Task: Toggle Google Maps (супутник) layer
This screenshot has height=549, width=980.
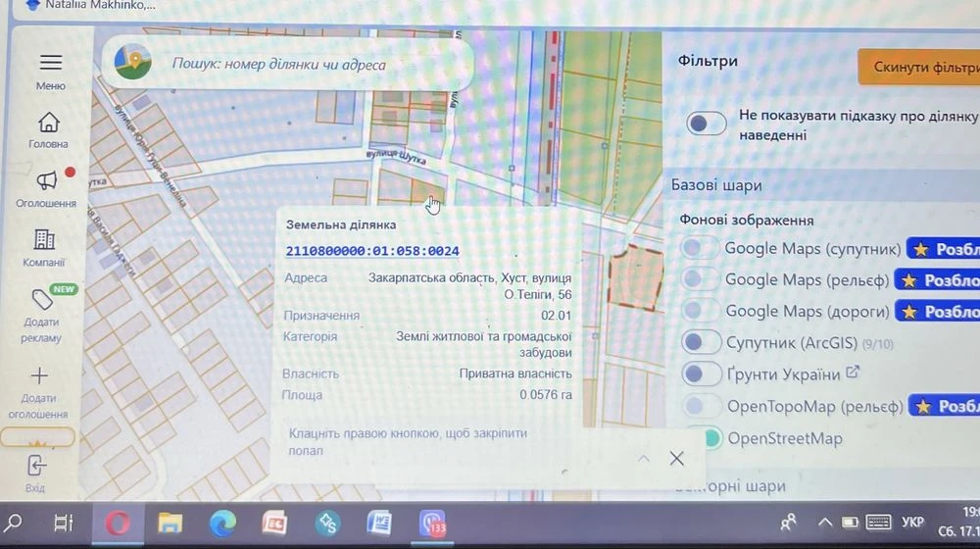Action: [700, 248]
